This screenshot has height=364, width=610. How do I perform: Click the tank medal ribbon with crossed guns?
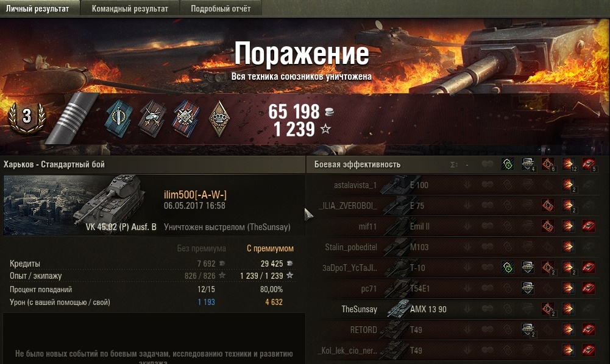(x=153, y=119)
